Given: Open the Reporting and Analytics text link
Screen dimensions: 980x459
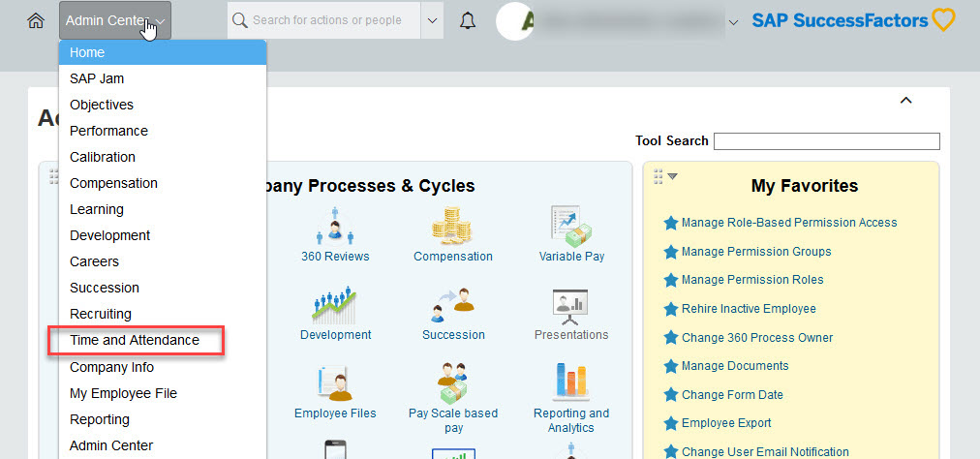Looking at the screenshot, I should (x=570, y=420).
